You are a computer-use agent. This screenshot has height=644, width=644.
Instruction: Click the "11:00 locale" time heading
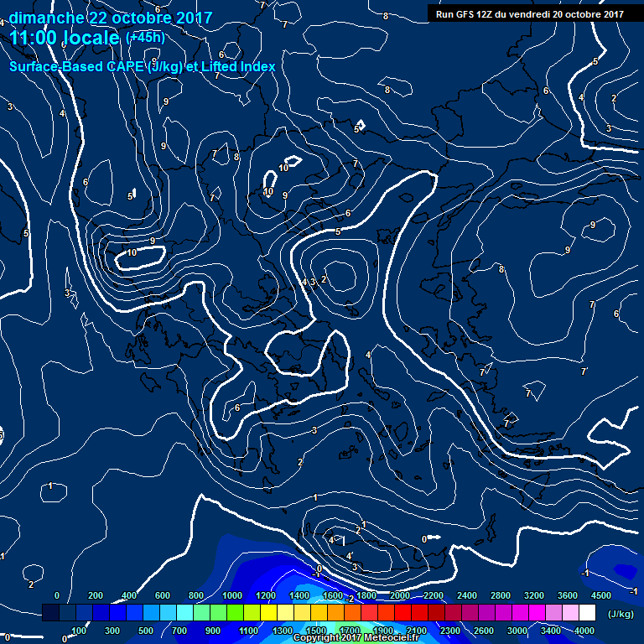coord(64,38)
